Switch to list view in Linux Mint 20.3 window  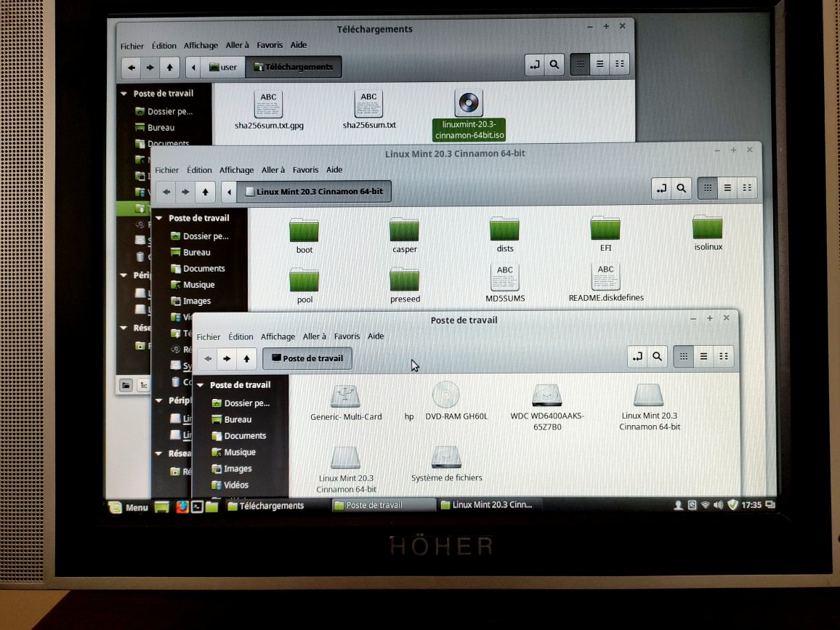727,188
